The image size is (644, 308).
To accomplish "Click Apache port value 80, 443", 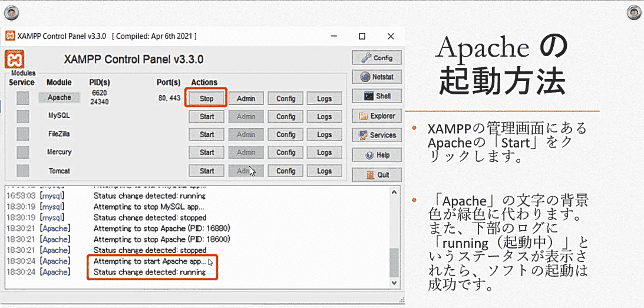I will pos(169,99).
